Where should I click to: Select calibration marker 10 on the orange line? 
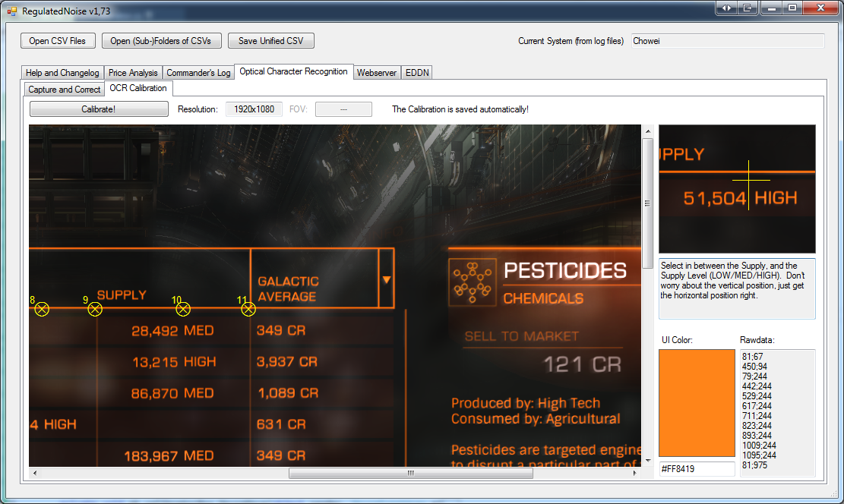point(183,309)
